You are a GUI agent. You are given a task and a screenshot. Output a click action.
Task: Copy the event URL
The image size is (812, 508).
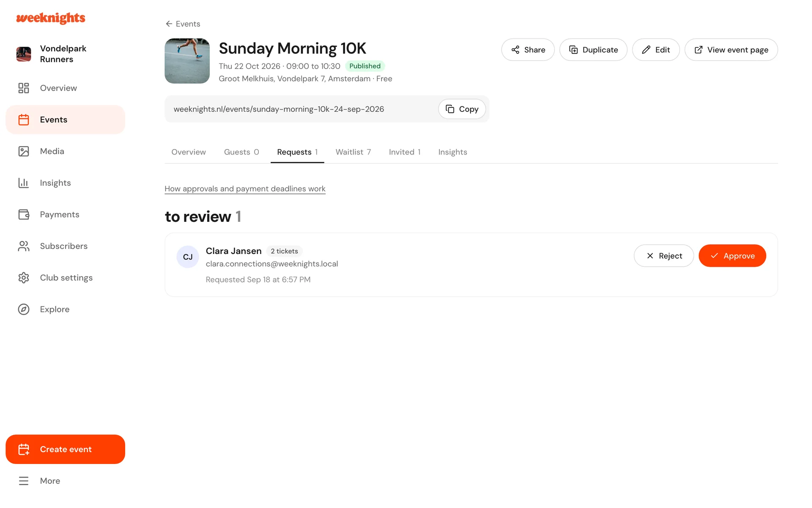click(x=462, y=109)
